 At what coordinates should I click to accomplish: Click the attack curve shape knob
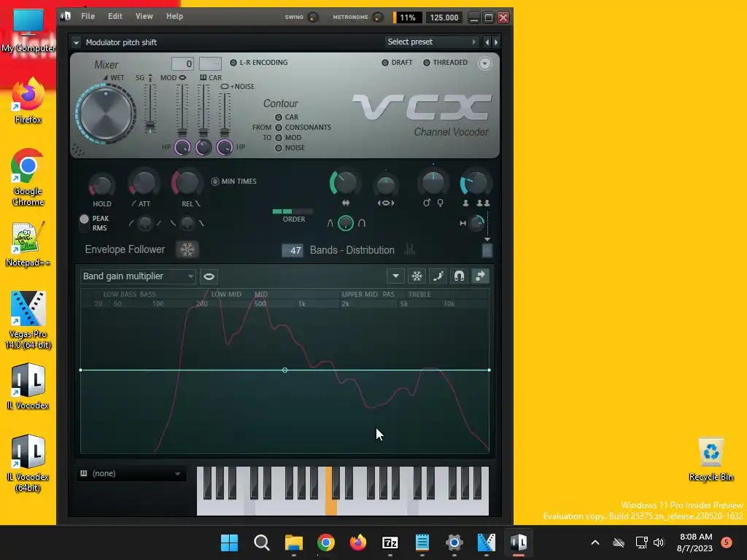tap(145, 223)
